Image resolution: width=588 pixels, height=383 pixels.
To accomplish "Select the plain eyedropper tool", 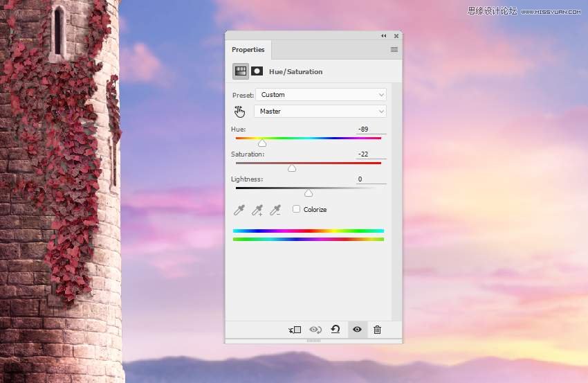I will click(x=239, y=210).
